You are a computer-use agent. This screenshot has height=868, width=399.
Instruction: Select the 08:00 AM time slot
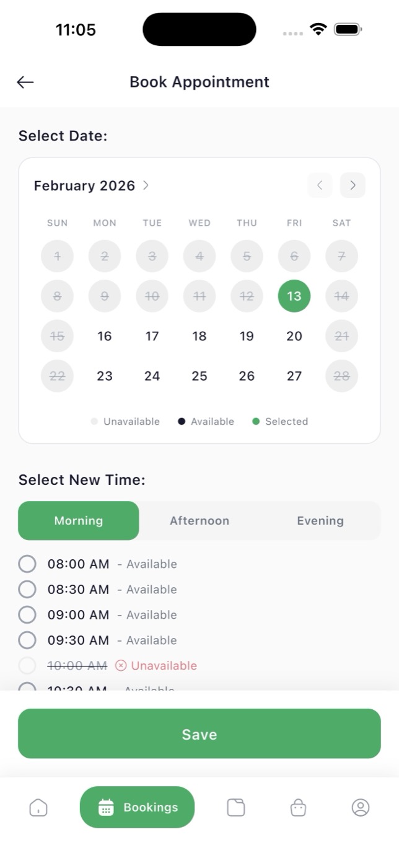pos(27,564)
